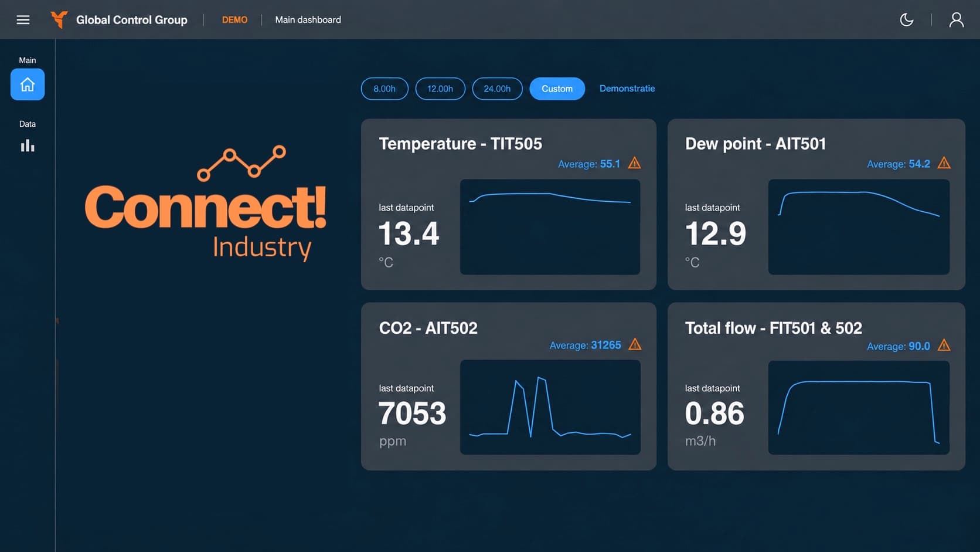
Task: Click the 0.86 m3/h value
Action: pyautogui.click(x=714, y=413)
